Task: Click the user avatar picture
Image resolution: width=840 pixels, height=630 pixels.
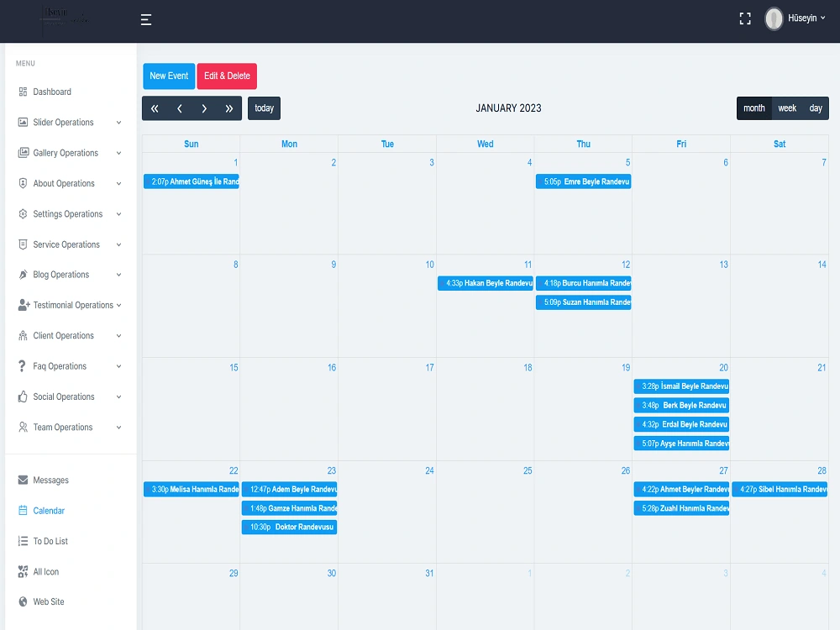Action: tap(774, 18)
